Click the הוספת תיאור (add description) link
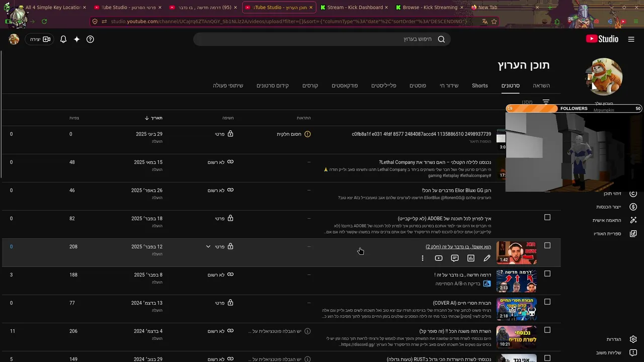This screenshot has width=644, height=362. click(480, 141)
